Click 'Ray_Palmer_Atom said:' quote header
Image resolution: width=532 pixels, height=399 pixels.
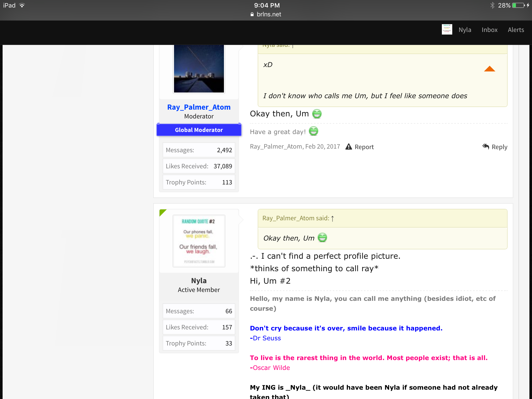click(x=296, y=218)
